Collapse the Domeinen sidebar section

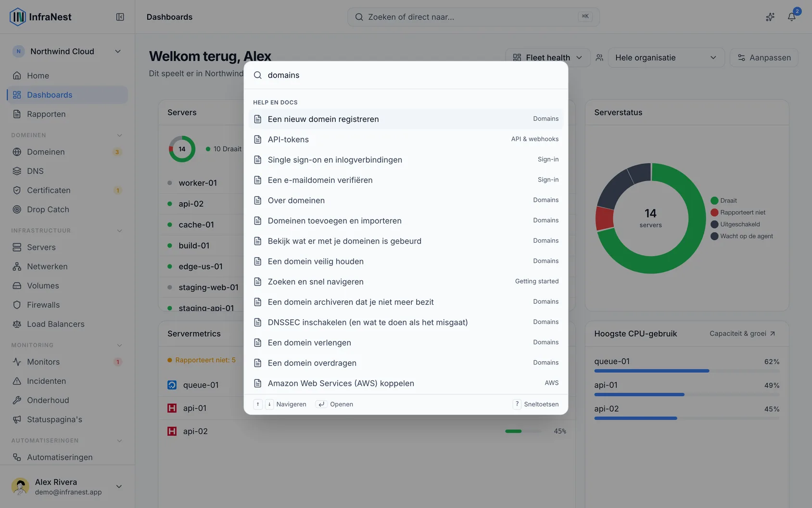(x=119, y=135)
